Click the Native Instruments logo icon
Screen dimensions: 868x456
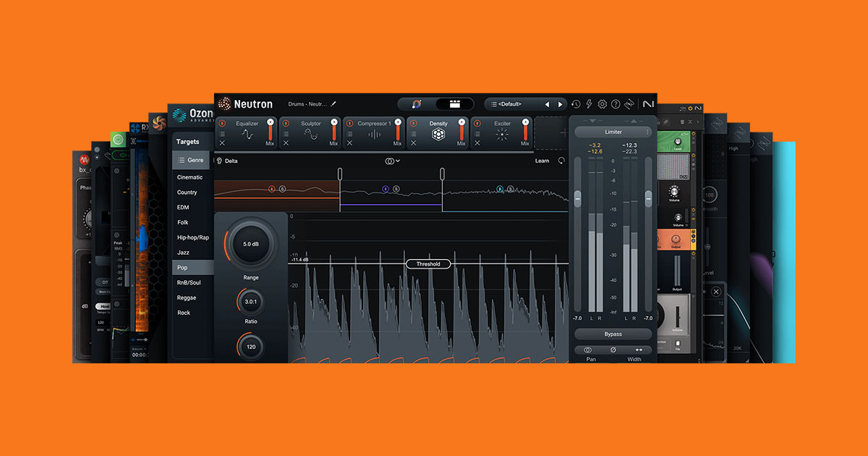pos(647,104)
